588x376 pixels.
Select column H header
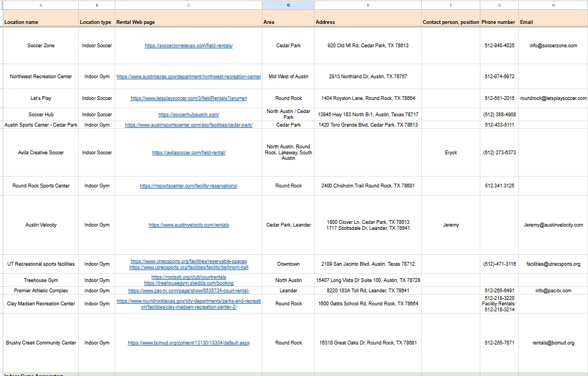pyautogui.click(x=553, y=5)
